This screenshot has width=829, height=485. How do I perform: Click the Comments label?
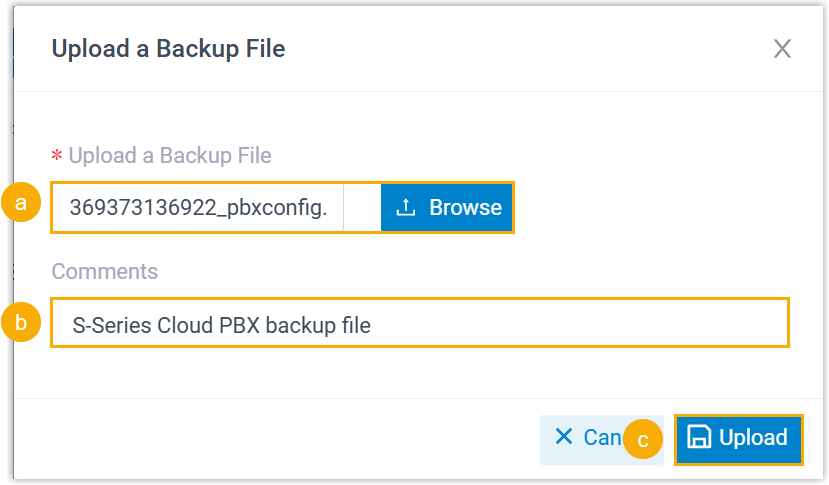[105, 272]
